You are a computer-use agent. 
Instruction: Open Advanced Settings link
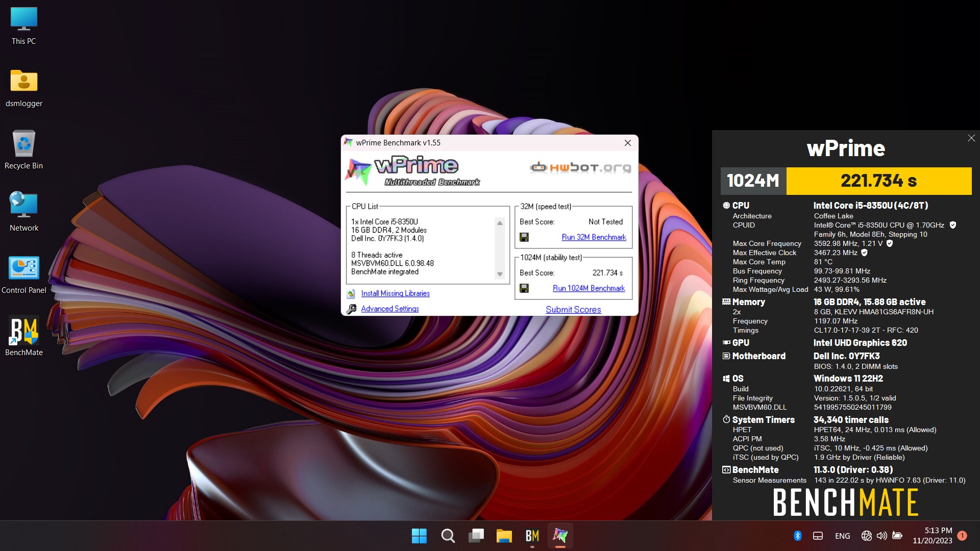(x=390, y=309)
